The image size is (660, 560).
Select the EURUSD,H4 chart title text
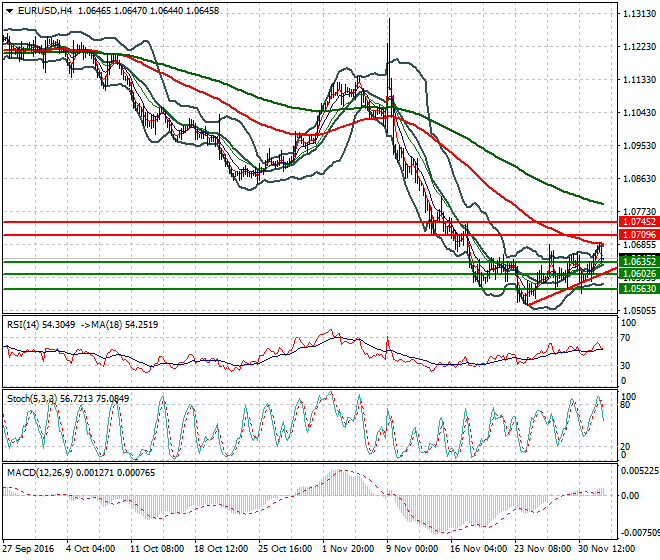pyautogui.click(x=45, y=11)
